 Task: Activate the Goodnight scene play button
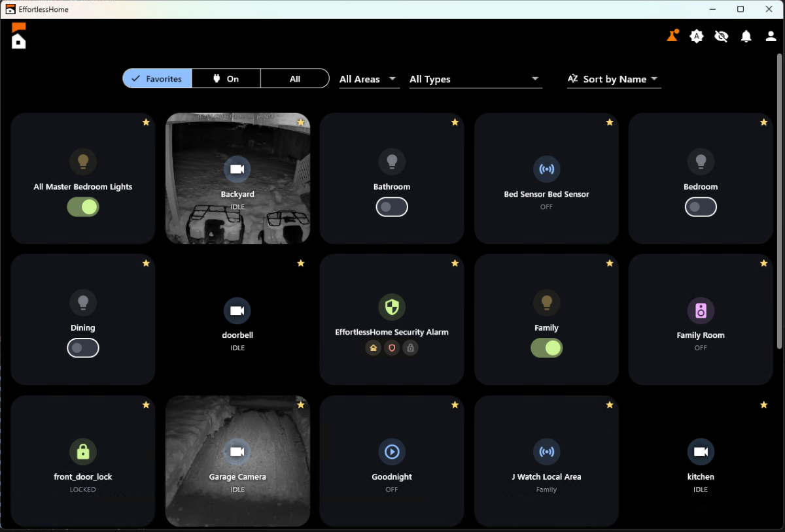click(392, 451)
